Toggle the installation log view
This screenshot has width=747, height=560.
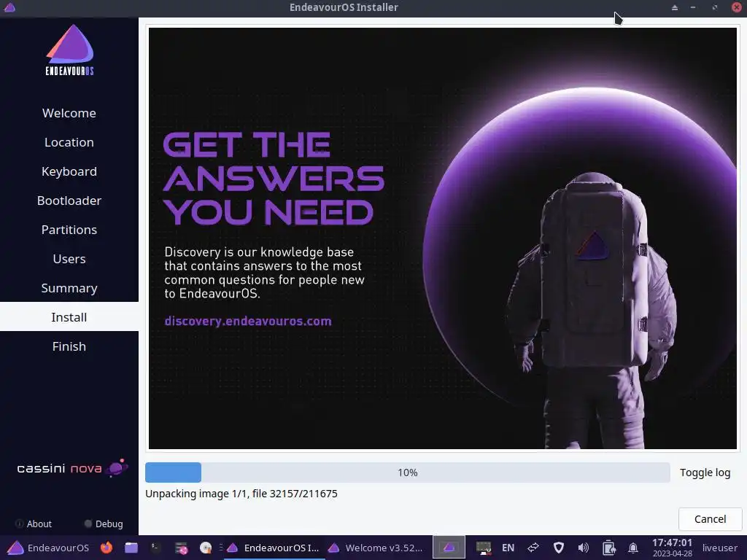point(705,472)
